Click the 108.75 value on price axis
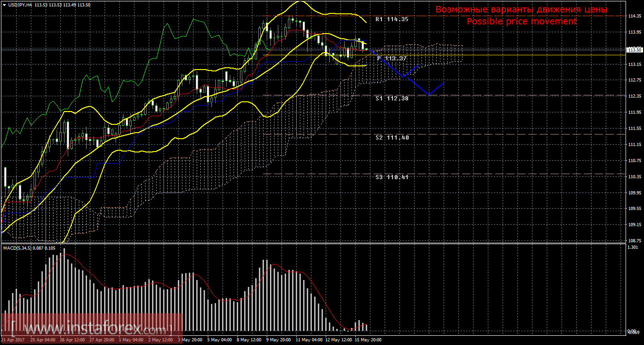The image size is (644, 345). point(635,240)
